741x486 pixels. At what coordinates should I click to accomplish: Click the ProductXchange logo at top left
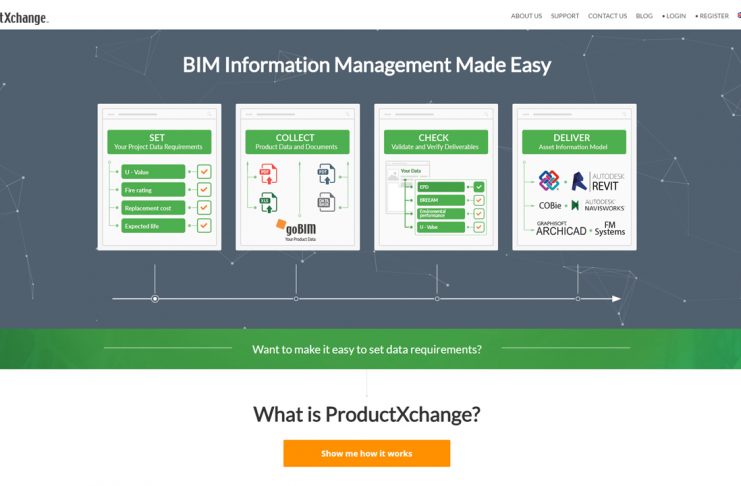click(23, 17)
